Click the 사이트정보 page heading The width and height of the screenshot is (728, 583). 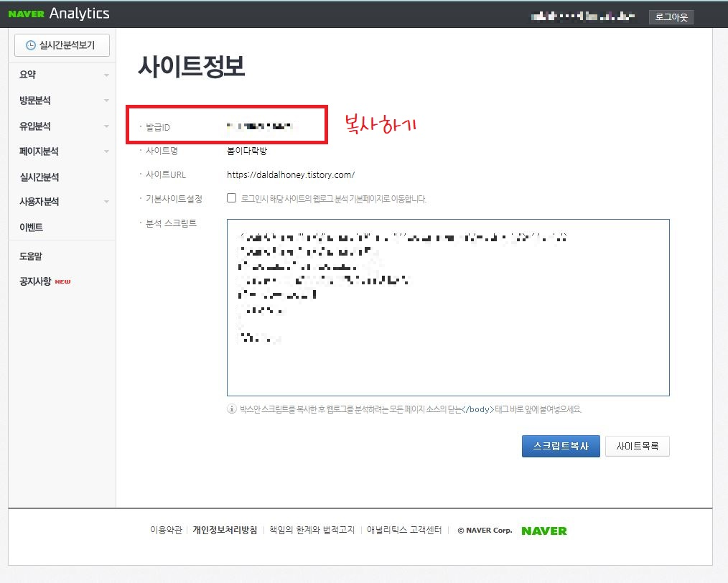click(191, 66)
